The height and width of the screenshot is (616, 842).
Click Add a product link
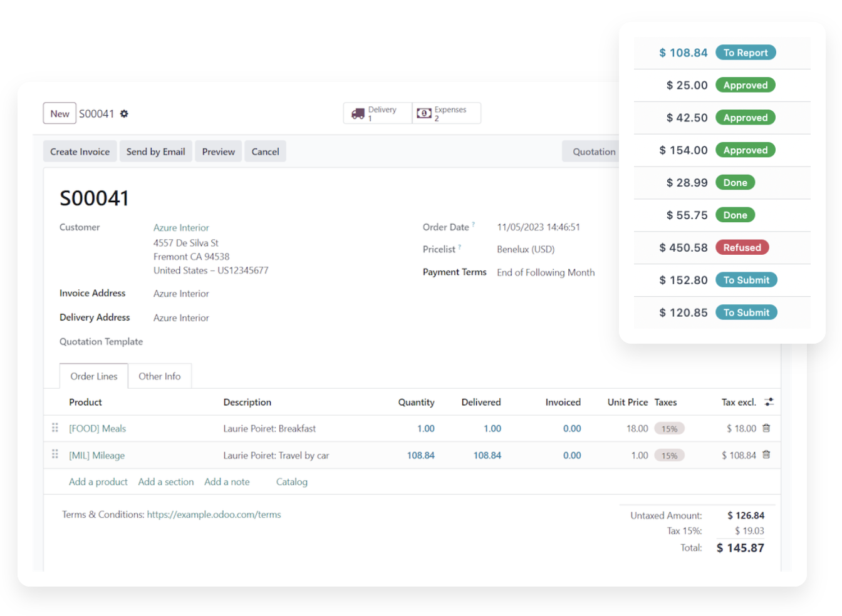point(98,482)
